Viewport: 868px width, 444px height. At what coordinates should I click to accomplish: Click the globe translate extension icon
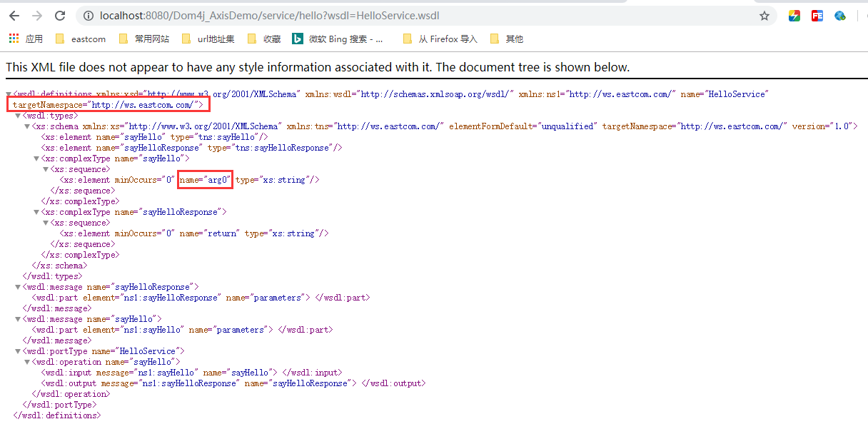point(840,15)
